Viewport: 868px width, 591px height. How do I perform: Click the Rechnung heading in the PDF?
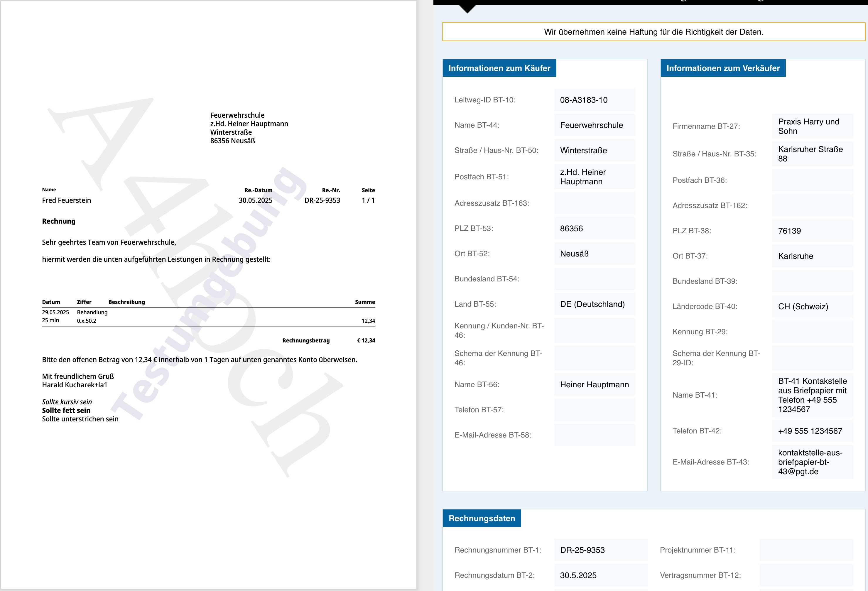tap(59, 221)
